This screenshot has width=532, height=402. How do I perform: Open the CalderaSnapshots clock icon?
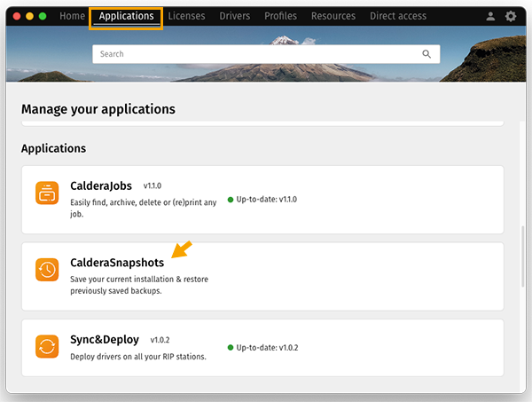tap(47, 270)
